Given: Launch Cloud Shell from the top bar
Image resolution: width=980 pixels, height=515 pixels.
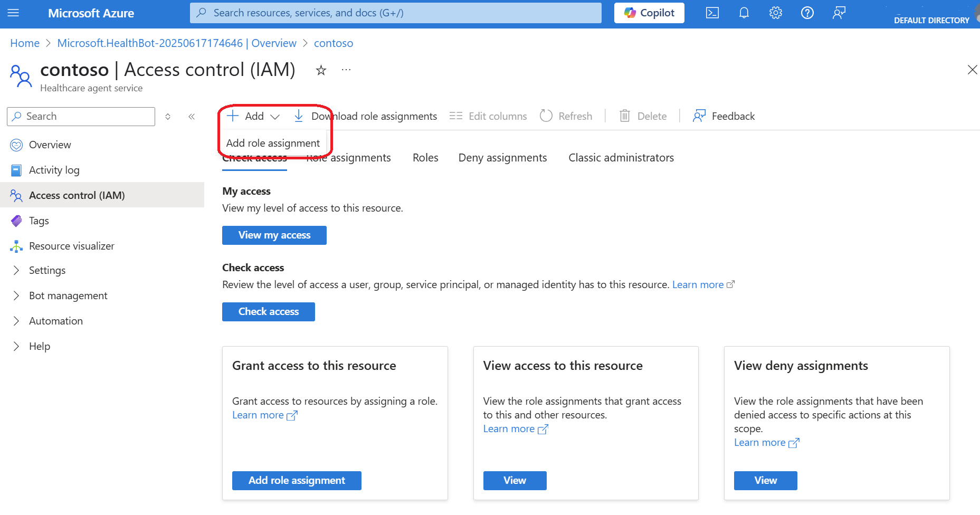Looking at the screenshot, I should pos(712,13).
